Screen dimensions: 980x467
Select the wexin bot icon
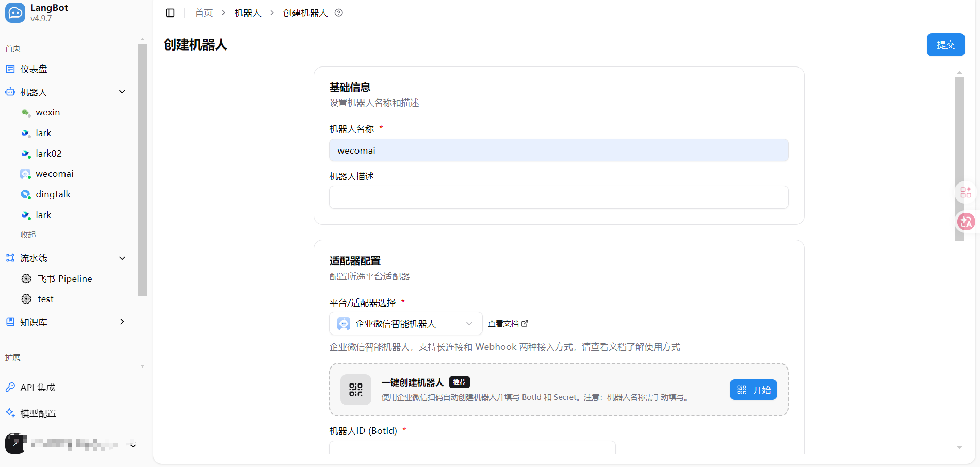click(26, 112)
